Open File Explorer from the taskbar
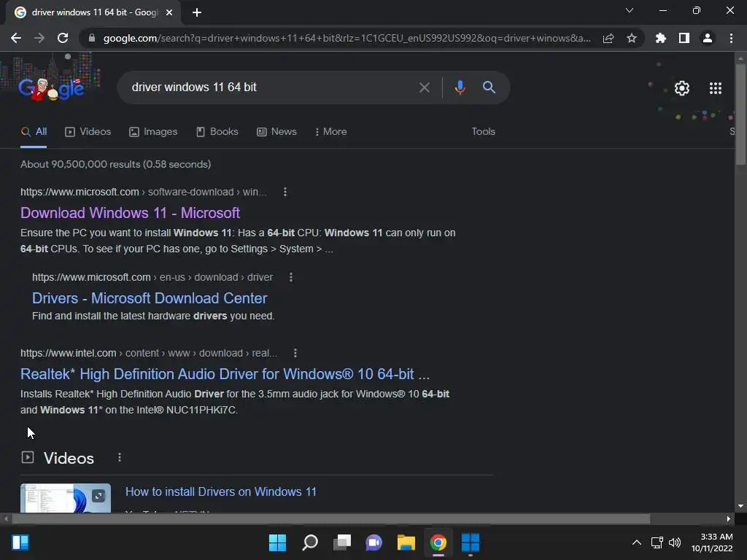Viewport: 747px width, 560px height. pos(406,542)
